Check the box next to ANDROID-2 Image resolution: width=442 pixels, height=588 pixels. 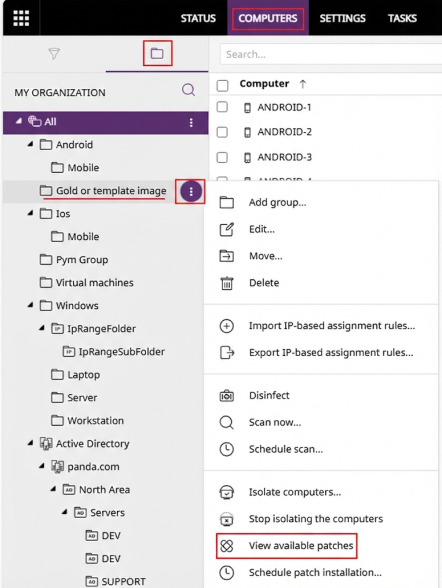222,132
